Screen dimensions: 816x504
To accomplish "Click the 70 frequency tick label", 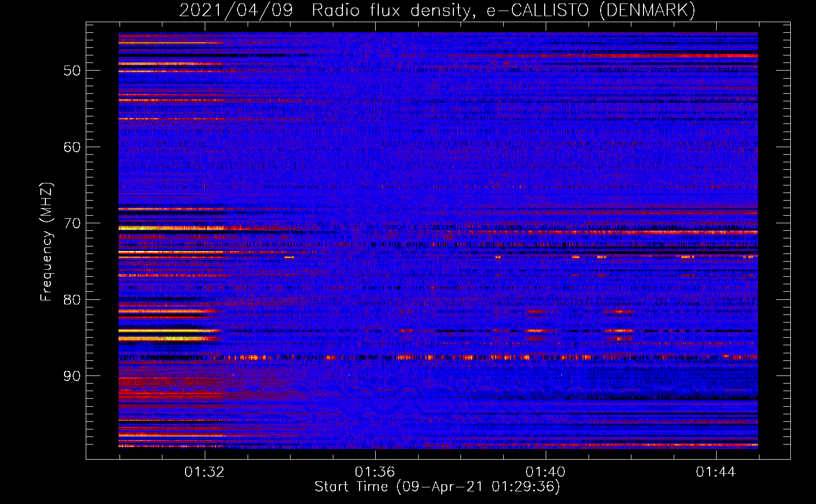I will 72,223.
